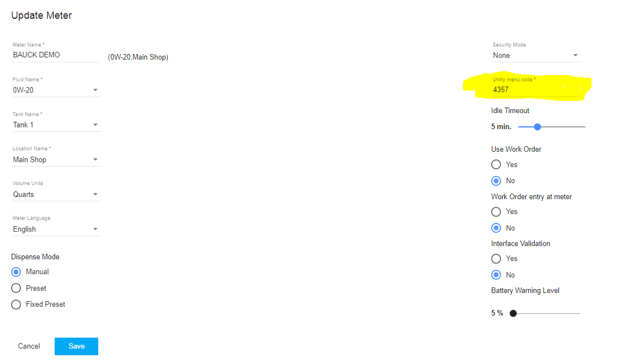Expand the Meter Language dropdown
The height and width of the screenshot is (363, 644).
coord(56,229)
